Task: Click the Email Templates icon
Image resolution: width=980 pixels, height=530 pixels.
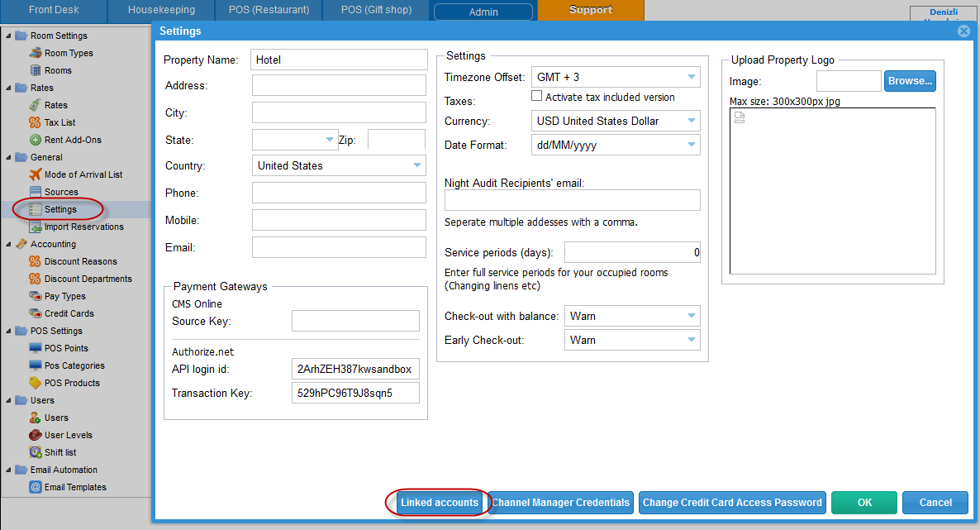Action: pos(36,487)
